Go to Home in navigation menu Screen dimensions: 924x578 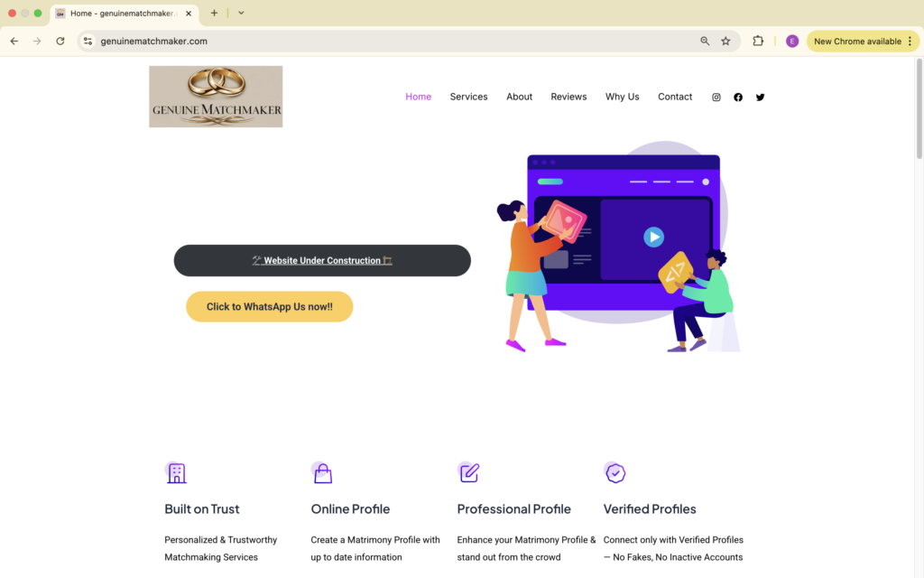point(419,97)
